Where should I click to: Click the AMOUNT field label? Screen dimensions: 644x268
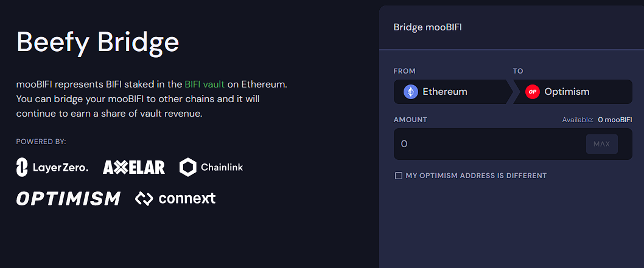[x=410, y=120]
